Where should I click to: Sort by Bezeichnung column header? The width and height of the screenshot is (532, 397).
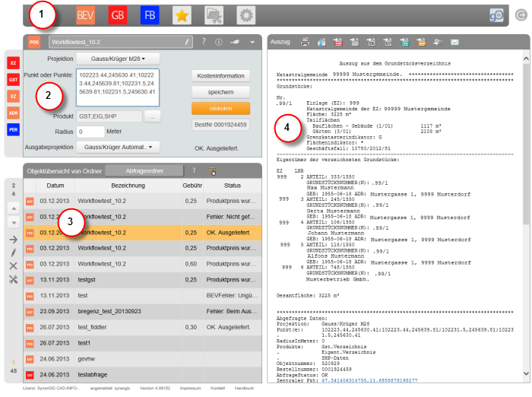[128, 186]
